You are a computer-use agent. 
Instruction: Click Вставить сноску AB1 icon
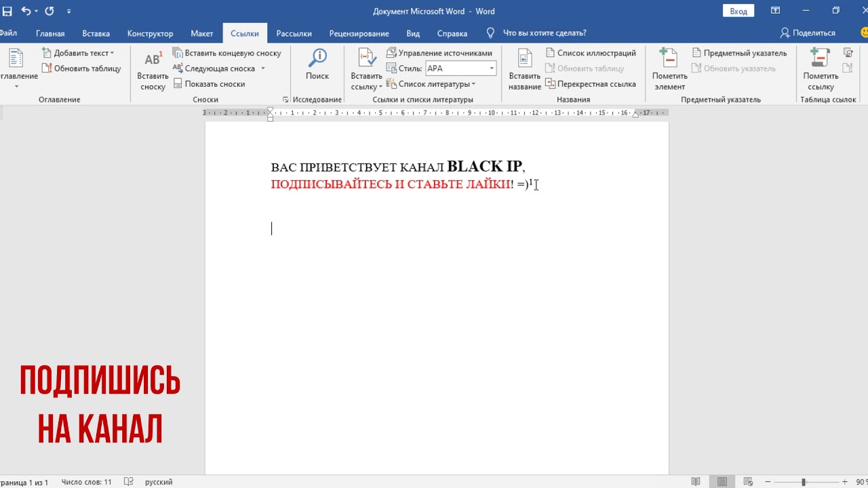(x=153, y=70)
